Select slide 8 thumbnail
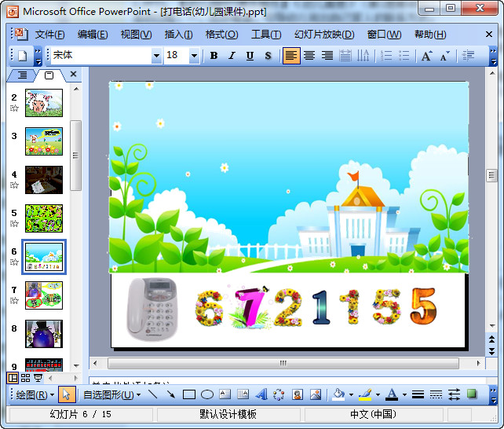Screen dimensions: 504x429 pos(44,334)
